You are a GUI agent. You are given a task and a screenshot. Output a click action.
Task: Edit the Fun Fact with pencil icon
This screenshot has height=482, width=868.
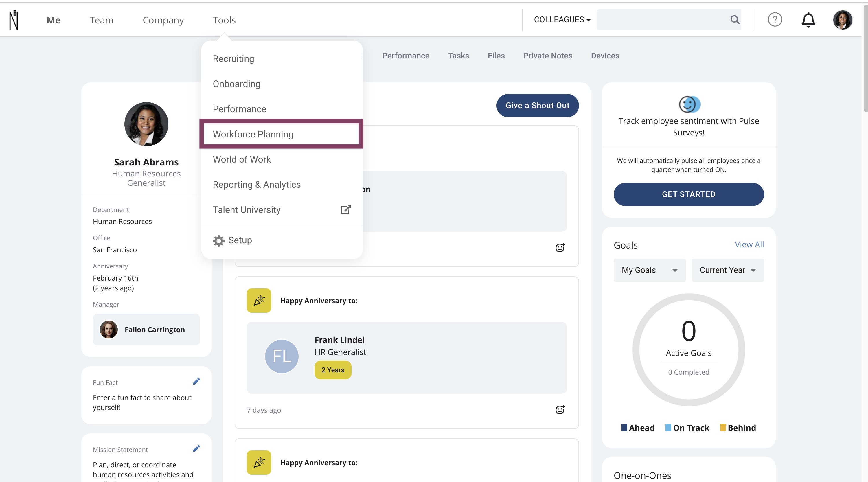click(196, 381)
